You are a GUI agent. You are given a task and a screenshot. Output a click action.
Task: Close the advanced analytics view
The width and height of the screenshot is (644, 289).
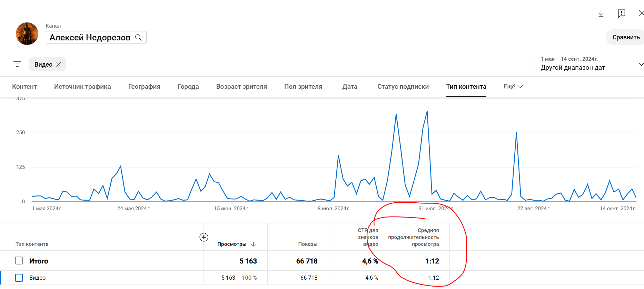click(641, 13)
